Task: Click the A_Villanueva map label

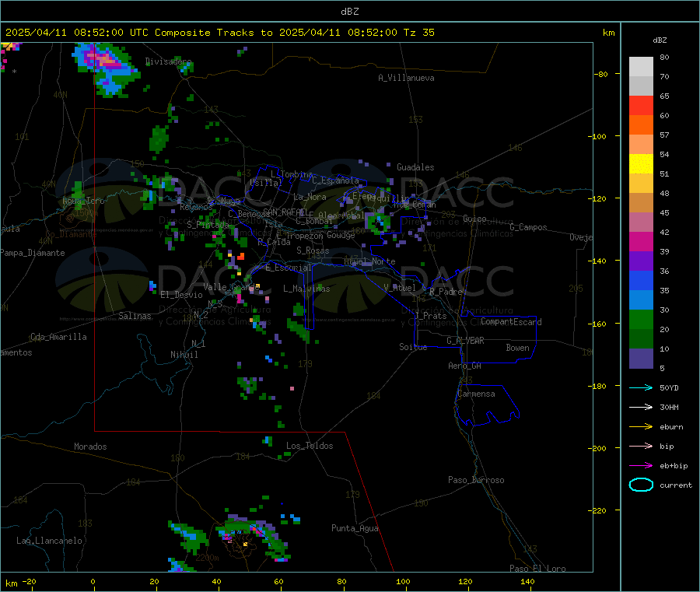Action: 406,78
